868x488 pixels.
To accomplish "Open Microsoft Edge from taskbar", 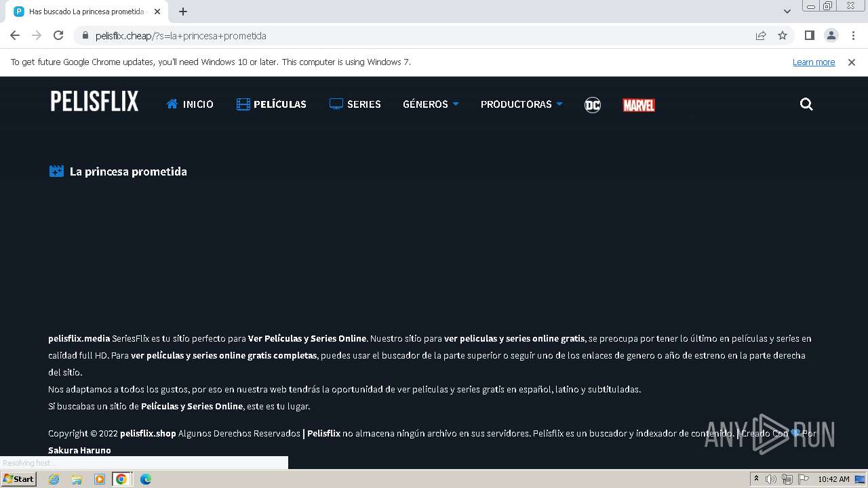I will click(145, 479).
